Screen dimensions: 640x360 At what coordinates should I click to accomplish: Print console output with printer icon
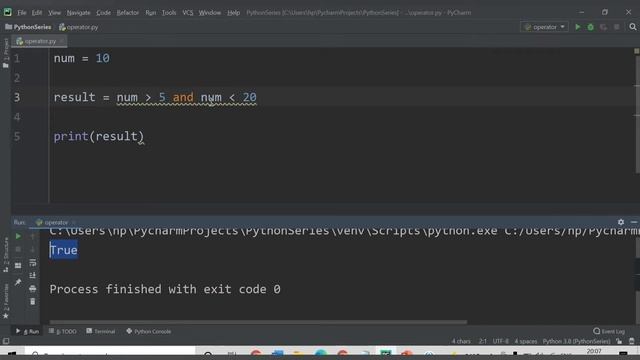33,289
